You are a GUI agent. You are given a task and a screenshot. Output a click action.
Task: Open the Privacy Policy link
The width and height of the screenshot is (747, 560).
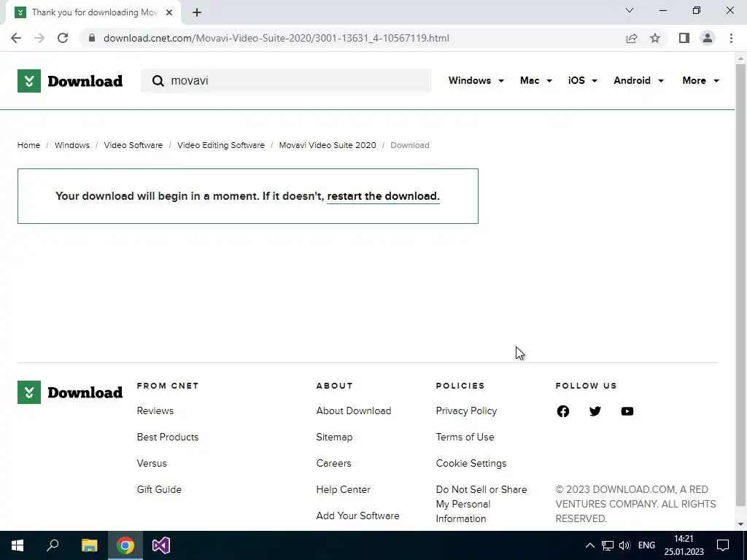(x=466, y=411)
